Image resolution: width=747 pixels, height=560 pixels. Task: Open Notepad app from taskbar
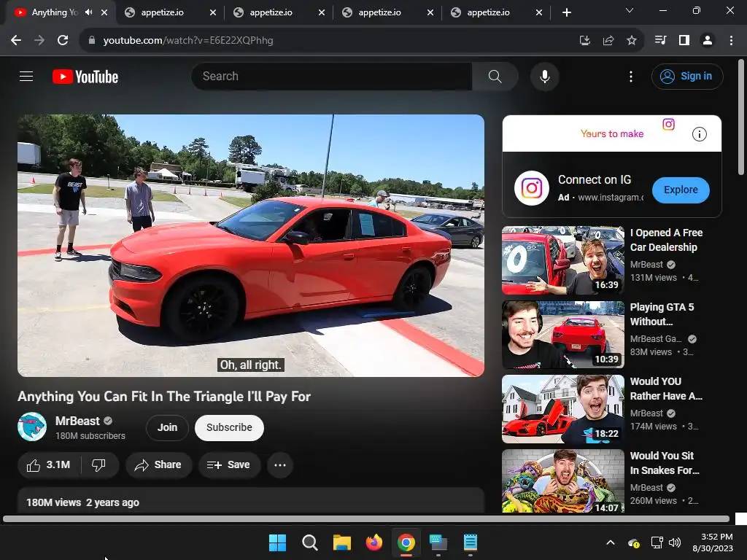(x=471, y=542)
